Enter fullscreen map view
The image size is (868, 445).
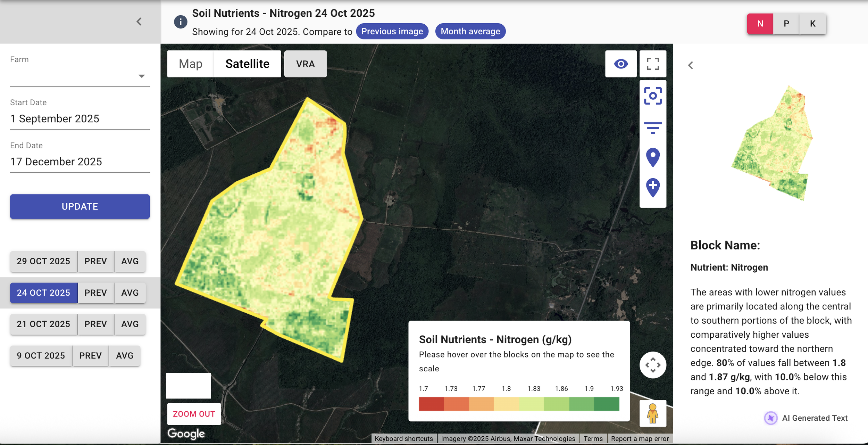tap(652, 64)
